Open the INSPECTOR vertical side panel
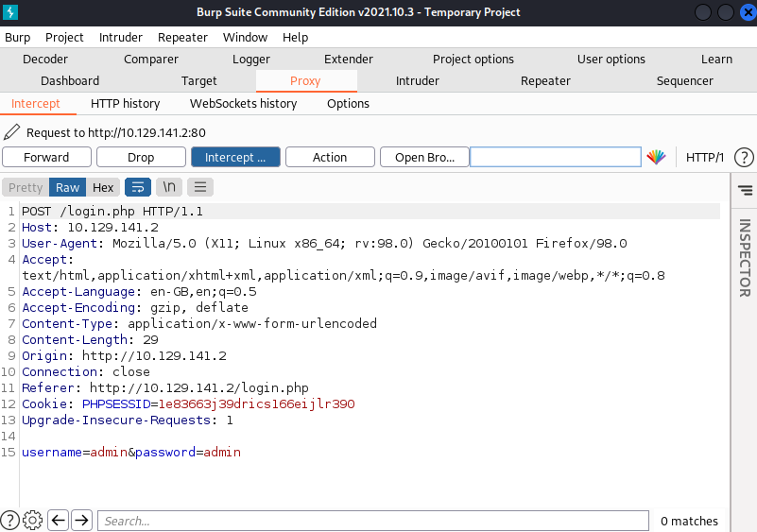757x532 pixels. coord(745,258)
